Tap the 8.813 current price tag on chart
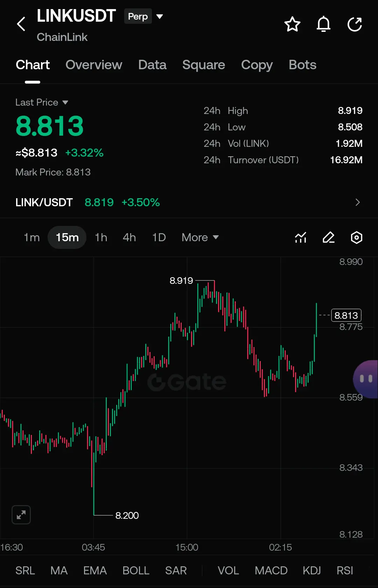Screen dimensions: 378x588 pos(346,315)
